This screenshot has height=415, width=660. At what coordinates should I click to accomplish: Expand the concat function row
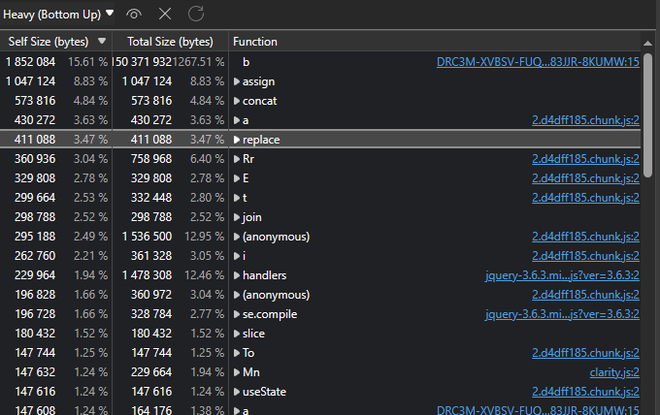pyautogui.click(x=237, y=101)
